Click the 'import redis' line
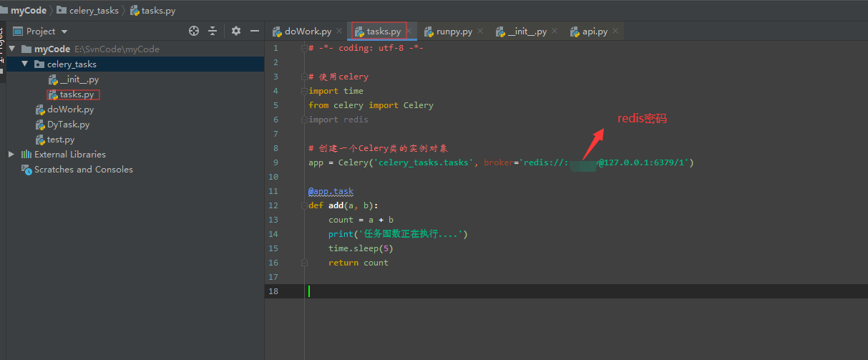868x360 pixels. coord(338,120)
